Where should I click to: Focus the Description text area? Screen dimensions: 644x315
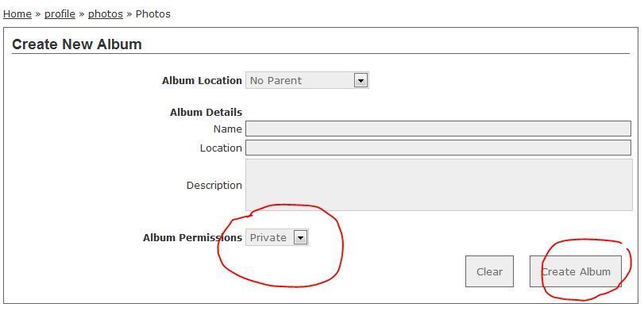click(x=438, y=185)
